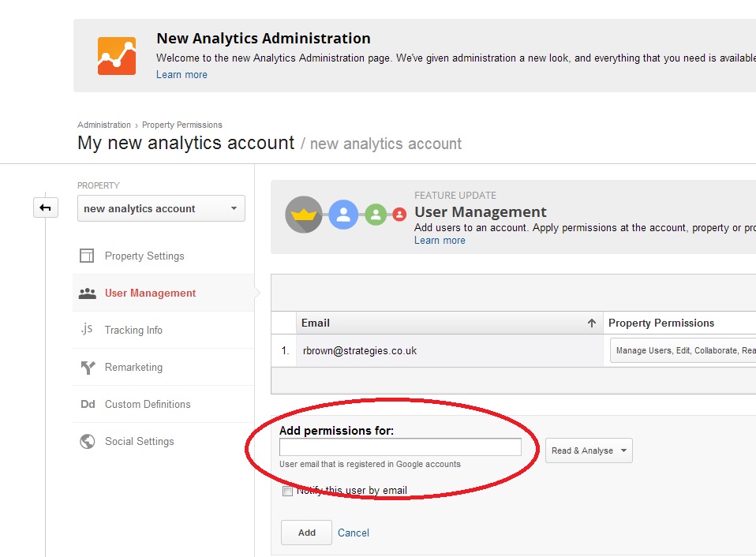Screen dimensions: 756x557
Task: Click the green user circle icon
Action: [x=376, y=215]
